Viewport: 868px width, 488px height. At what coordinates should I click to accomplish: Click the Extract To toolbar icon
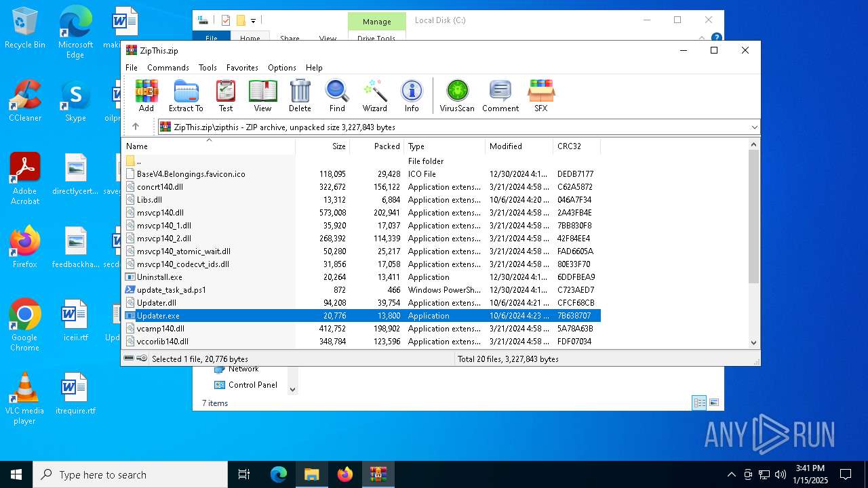coord(186,96)
